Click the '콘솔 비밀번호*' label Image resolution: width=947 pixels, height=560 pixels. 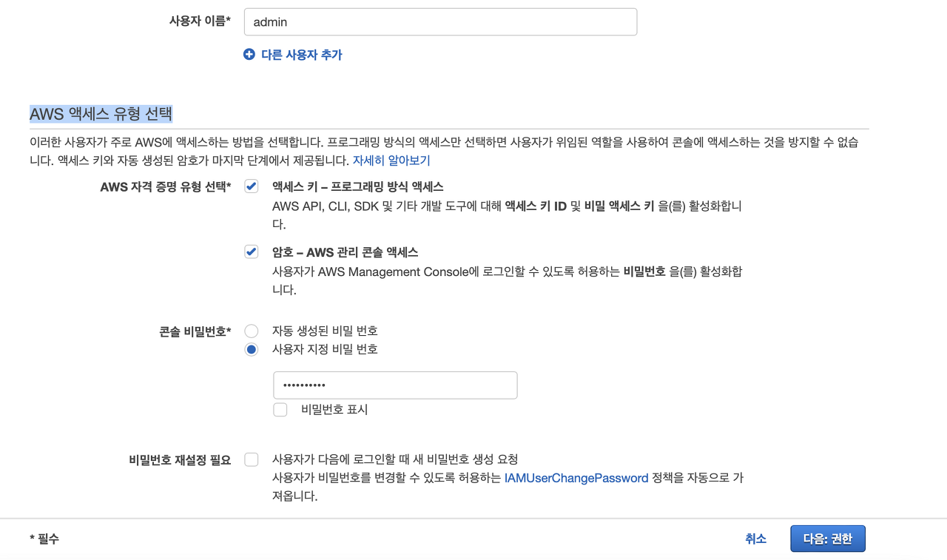pyautogui.click(x=195, y=331)
